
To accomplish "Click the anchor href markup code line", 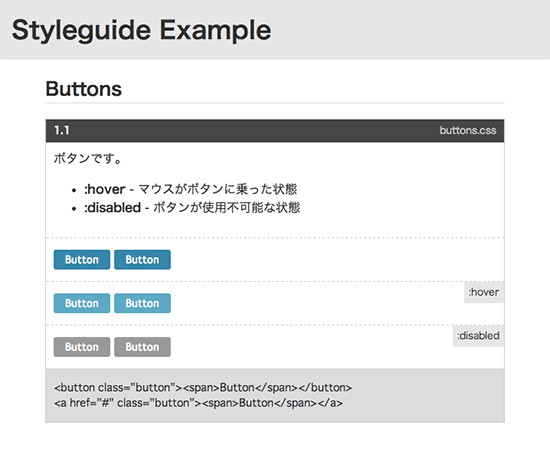I will point(199,403).
